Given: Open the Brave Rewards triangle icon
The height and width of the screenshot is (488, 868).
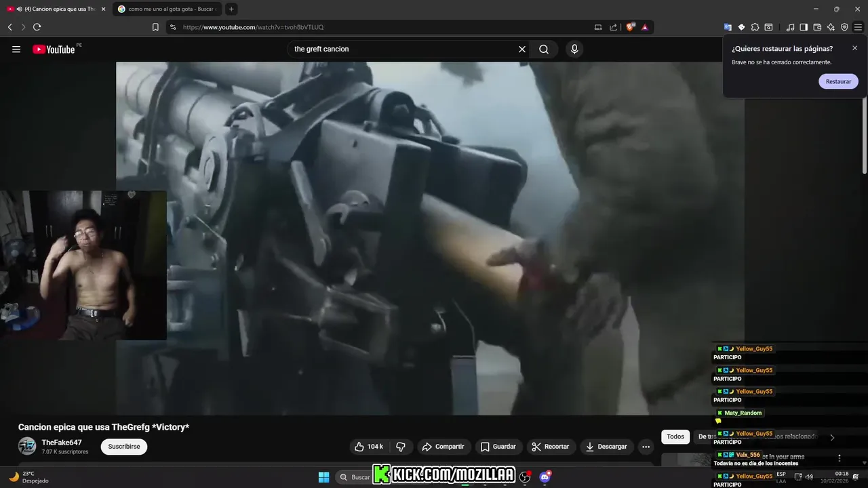Looking at the screenshot, I should point(645,27).
